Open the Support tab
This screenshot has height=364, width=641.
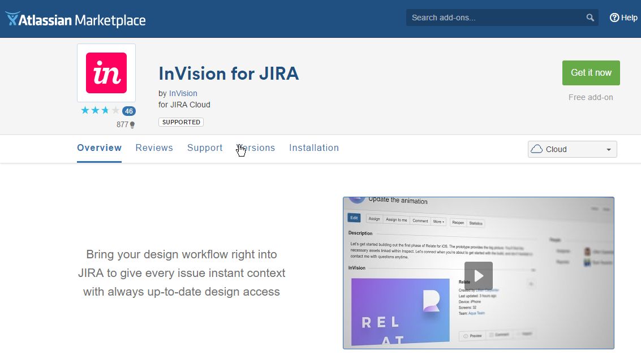pyautogui.click(x=205, y=148)
